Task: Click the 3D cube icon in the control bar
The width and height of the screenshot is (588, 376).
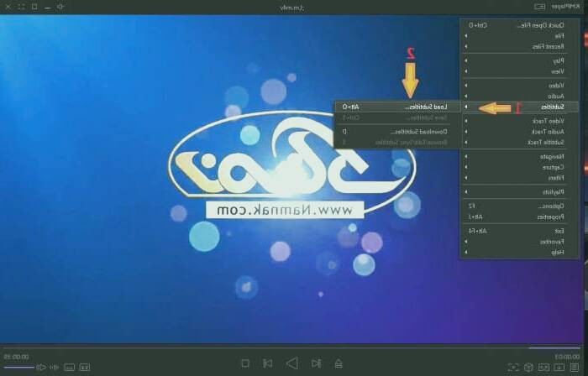Action: click(528, 368)
